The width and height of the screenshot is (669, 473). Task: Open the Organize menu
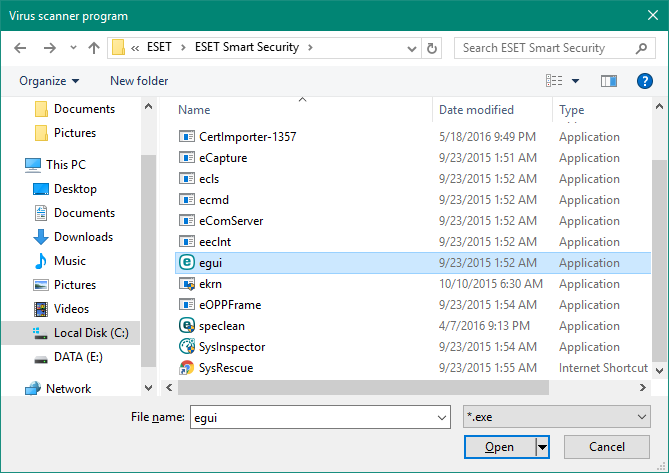[x=49, y=81]
